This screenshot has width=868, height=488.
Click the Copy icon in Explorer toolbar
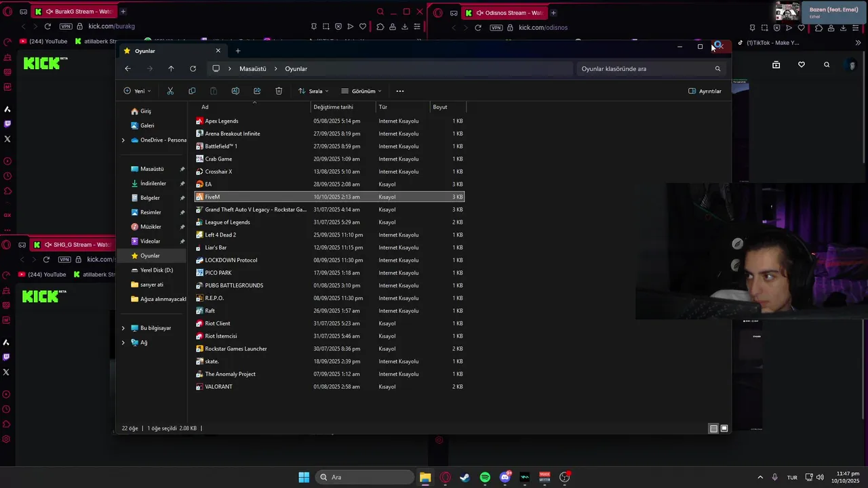click(192, 91)
